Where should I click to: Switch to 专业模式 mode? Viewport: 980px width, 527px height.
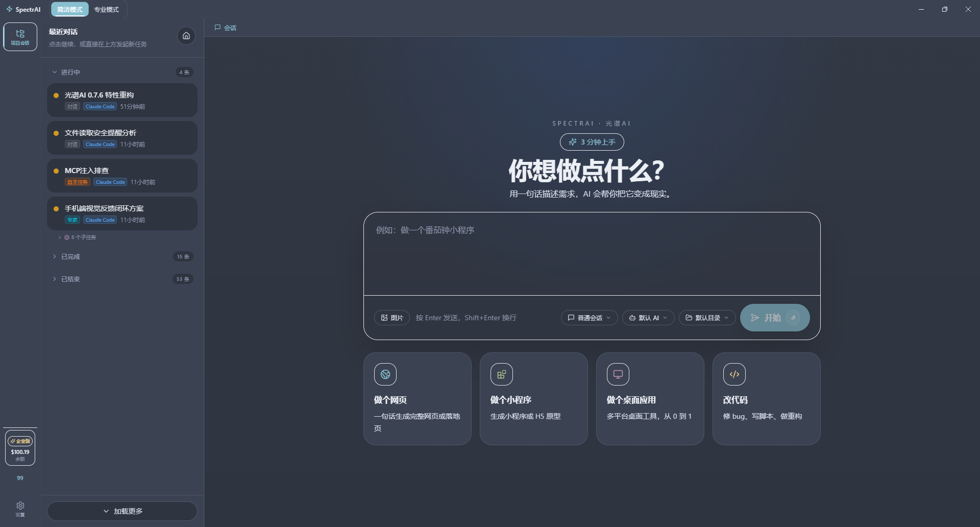click(x=106, y=9)
